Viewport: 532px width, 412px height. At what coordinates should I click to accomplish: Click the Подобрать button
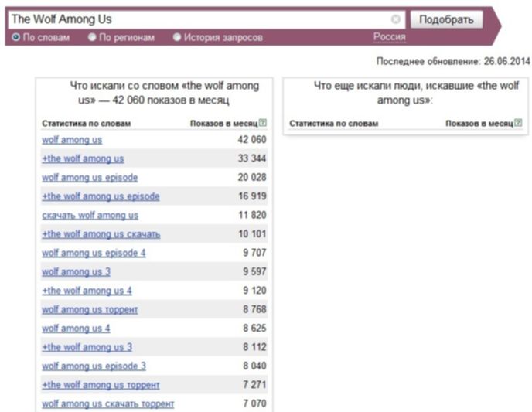[446, 19]
